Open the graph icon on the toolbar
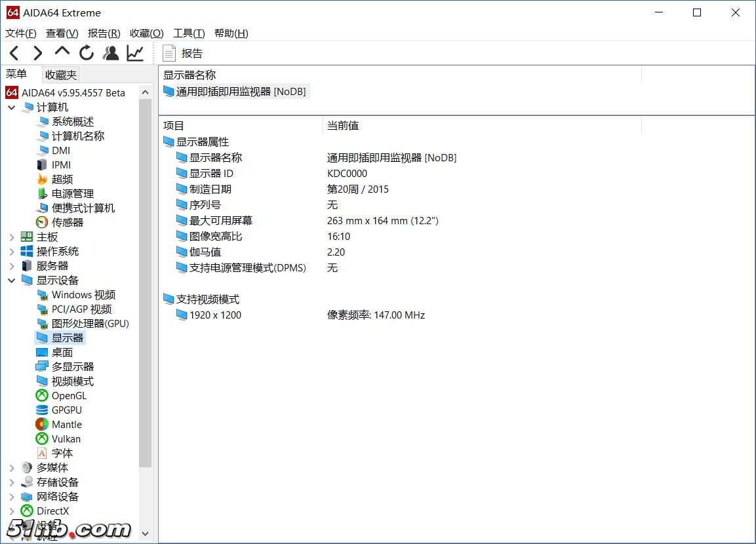 pyautogui.click(x=134, y=53)
